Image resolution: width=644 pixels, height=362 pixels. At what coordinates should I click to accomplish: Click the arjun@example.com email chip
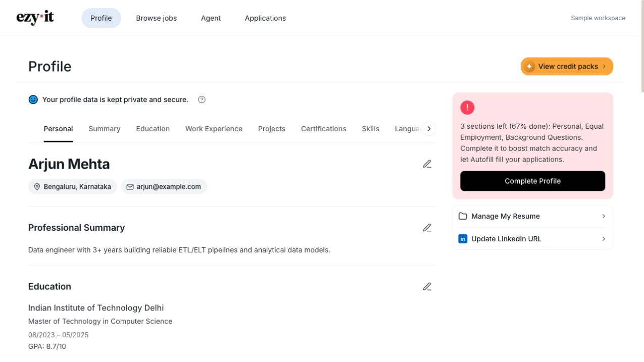pyautogui.click(x=164, y=187)
